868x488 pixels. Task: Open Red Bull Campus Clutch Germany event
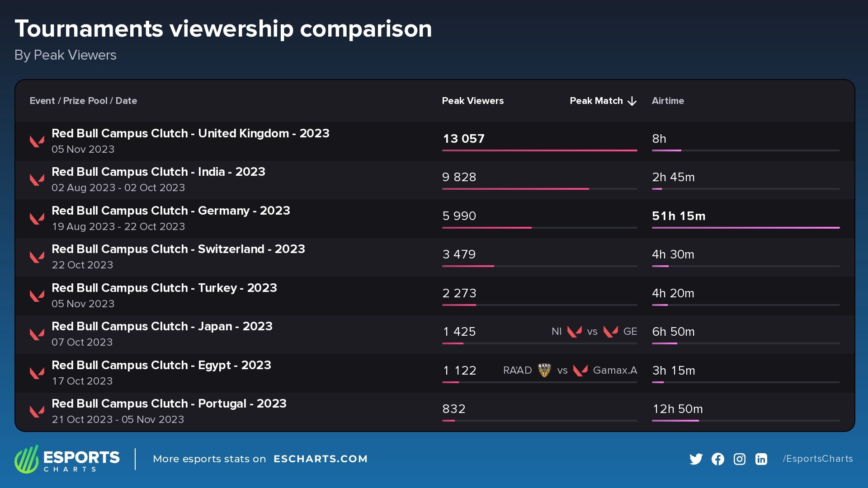tap(171, 211)
